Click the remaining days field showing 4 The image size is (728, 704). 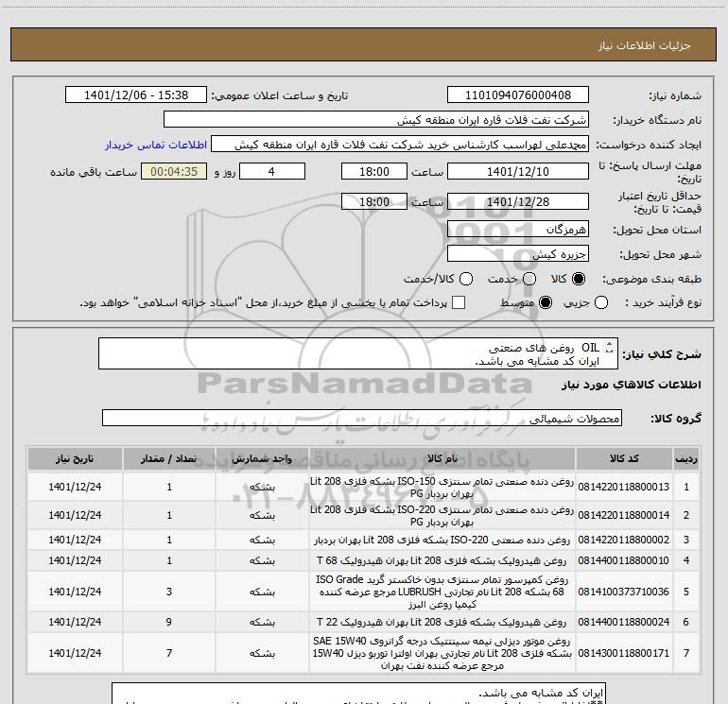(272, 171)
